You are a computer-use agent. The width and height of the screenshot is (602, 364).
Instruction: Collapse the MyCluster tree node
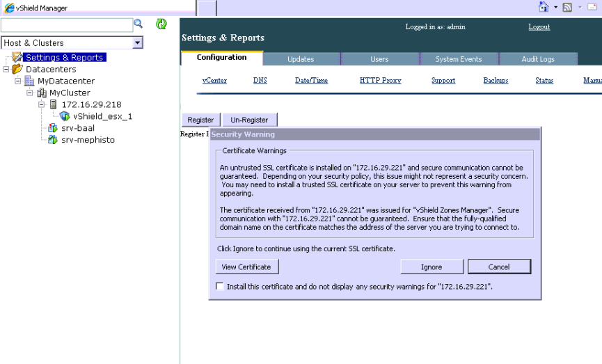point(30,93)
